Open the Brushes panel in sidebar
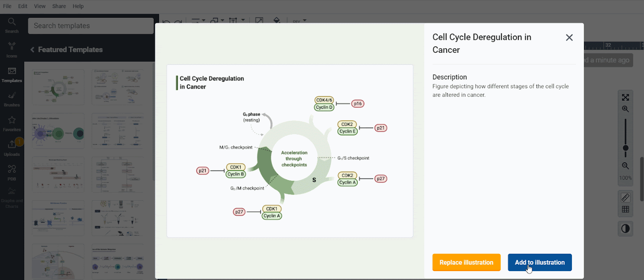The width and height of the screenshot is (644, 280). [x=12, y=99]
